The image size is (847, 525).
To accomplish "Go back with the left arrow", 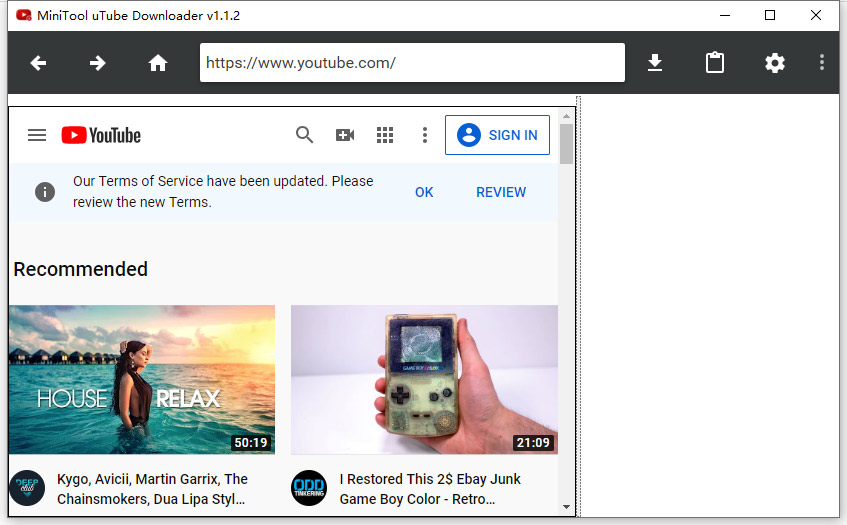I will coord(38,63).
